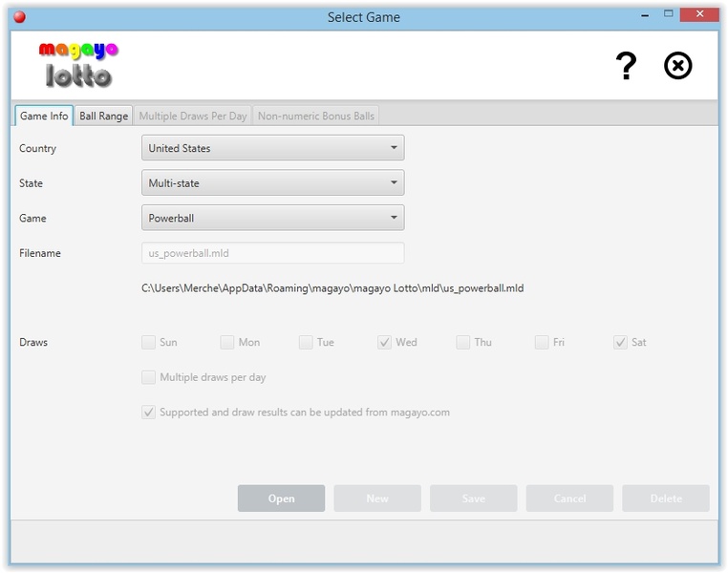The height and width of the screenshot is (573, 728).
Task: Click the Delete button
Action: click(x=666, y=499)
